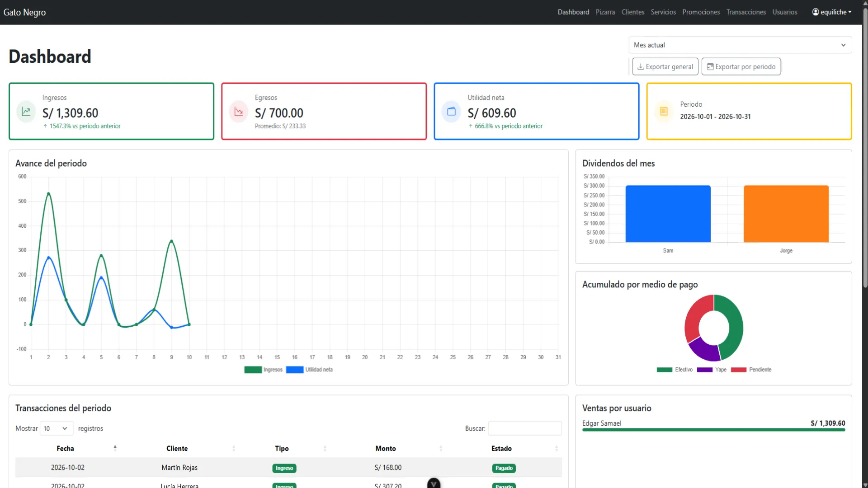
Task: Expand the equiliche user menu
Action: [832, 12]
